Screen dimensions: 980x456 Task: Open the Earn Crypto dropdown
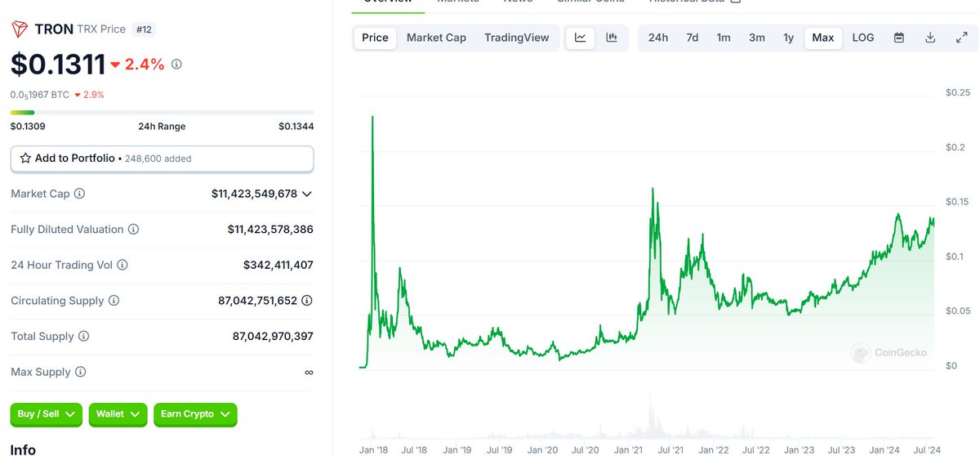(x=195, y=414)
